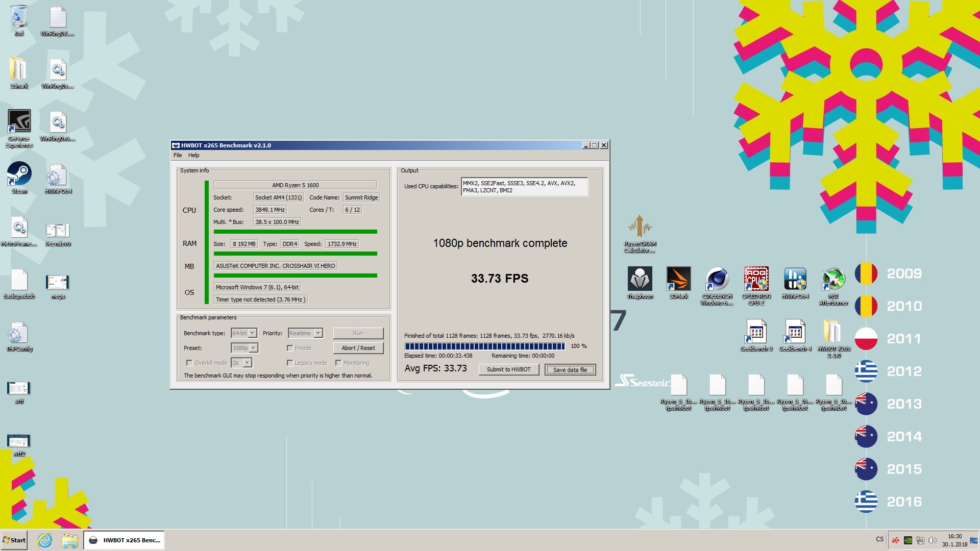Open Internet Explorer from the taskbar

pyautogui.click(x=45, y=540)
